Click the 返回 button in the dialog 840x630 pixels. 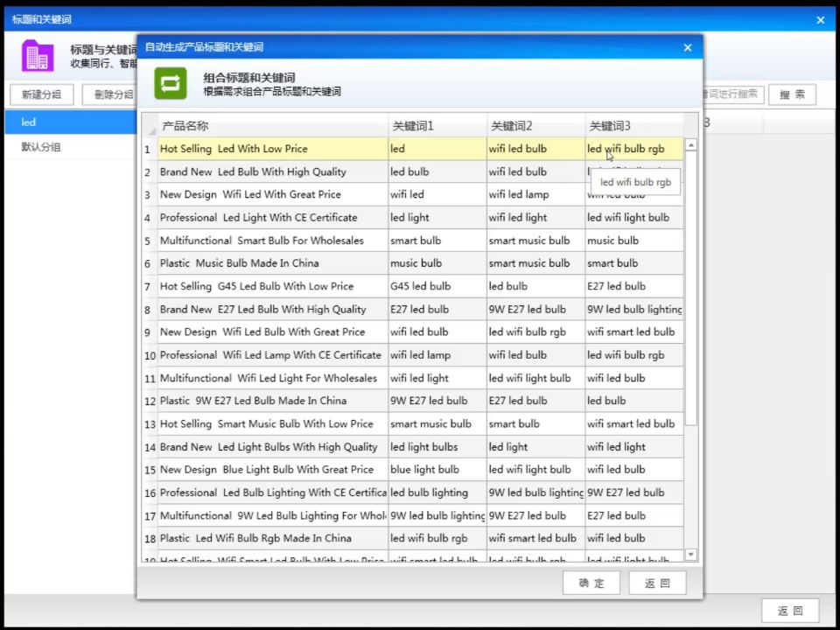pos(657,583)
